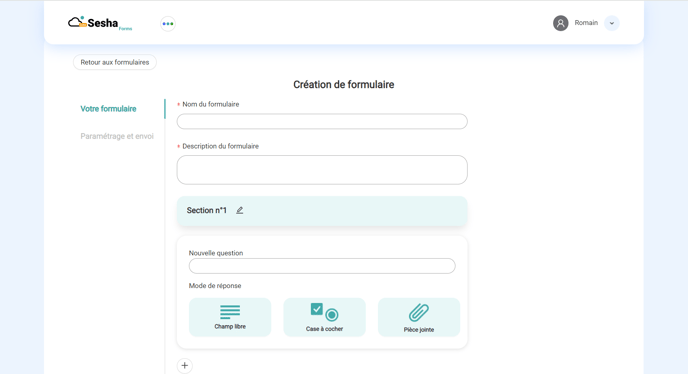The width and height of the screenshot is (688, 374).
Task: Click the Description du formulaire text area
Action: (322, 170)
